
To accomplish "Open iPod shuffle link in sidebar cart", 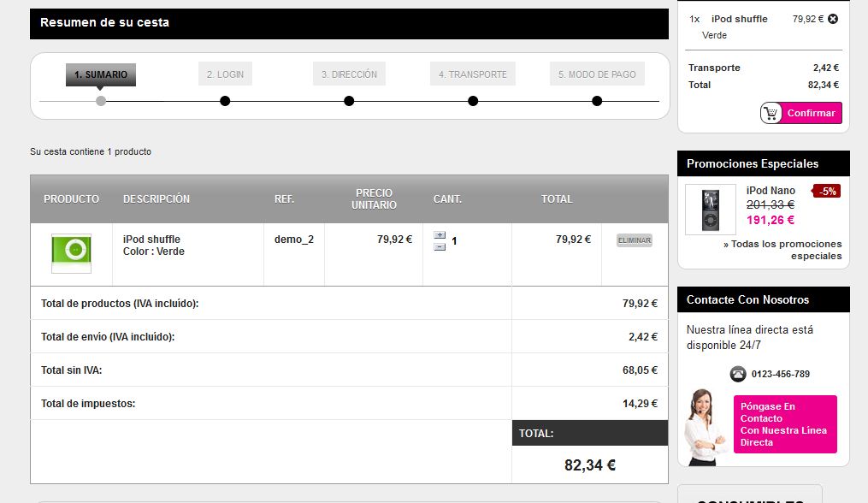I will pyautogui.click(x=739, y=19).
